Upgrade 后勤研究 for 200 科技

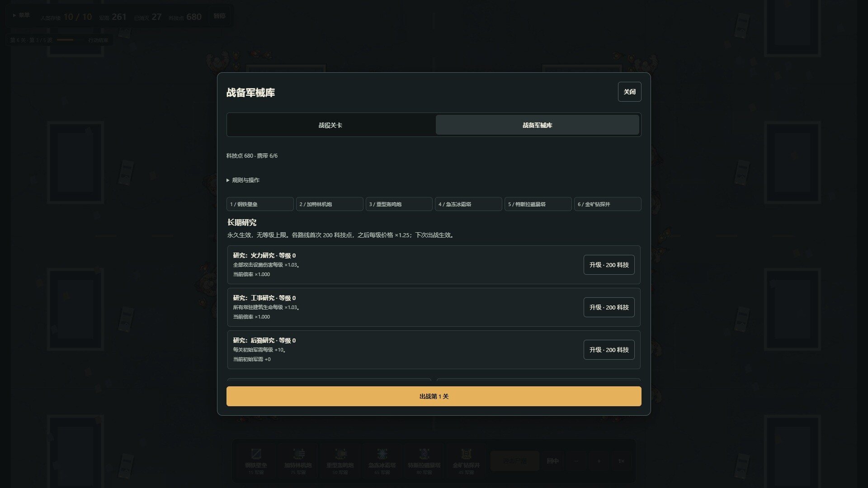click(609, 350)
